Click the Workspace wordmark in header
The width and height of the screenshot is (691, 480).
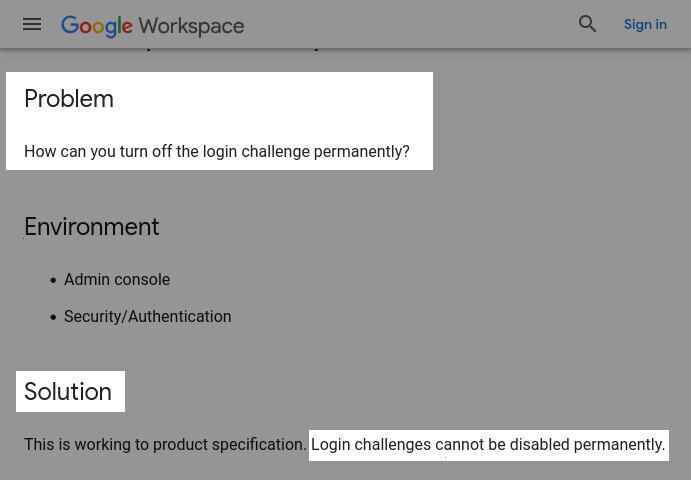click(x=191, y=25)
